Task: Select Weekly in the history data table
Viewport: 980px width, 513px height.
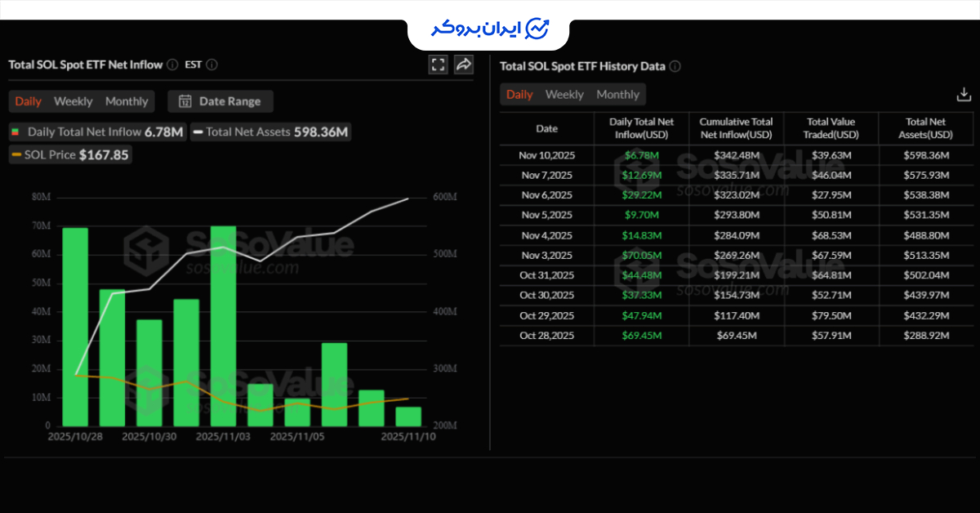Action: coord(564,95)
